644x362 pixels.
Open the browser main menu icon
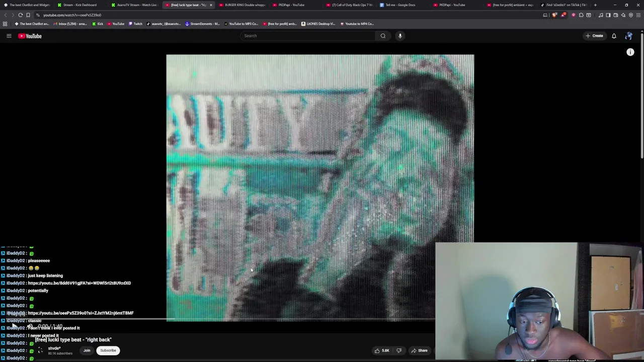[x=638, y=15]
